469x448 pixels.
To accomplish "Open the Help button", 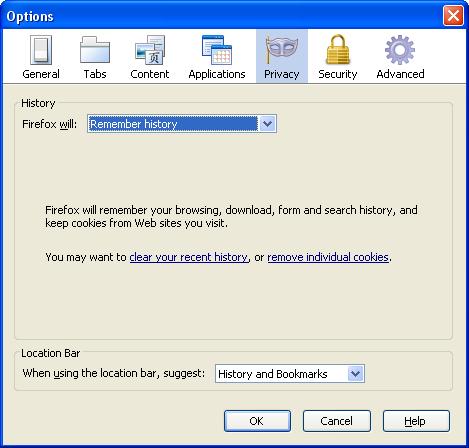I will (x=416, y=421).
